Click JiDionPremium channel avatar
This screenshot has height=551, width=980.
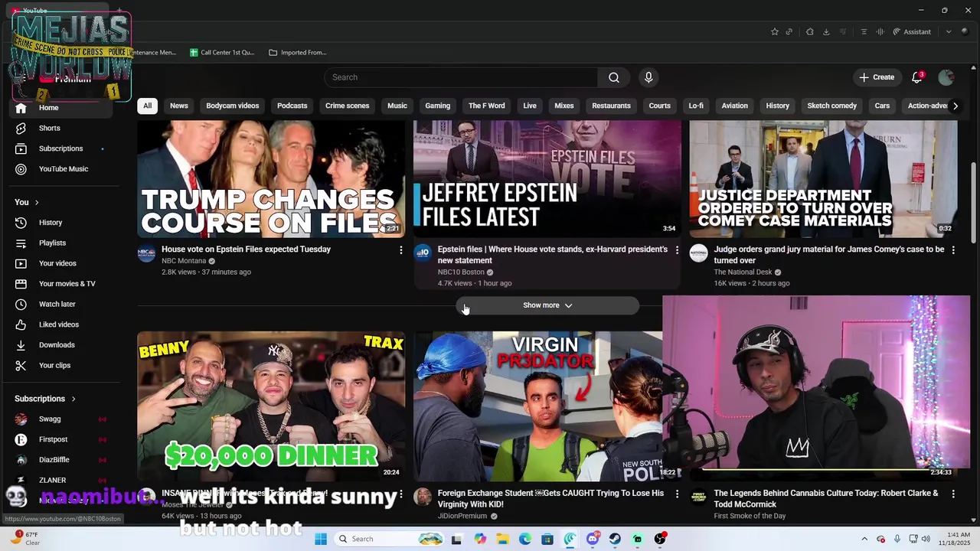point(423,497)
